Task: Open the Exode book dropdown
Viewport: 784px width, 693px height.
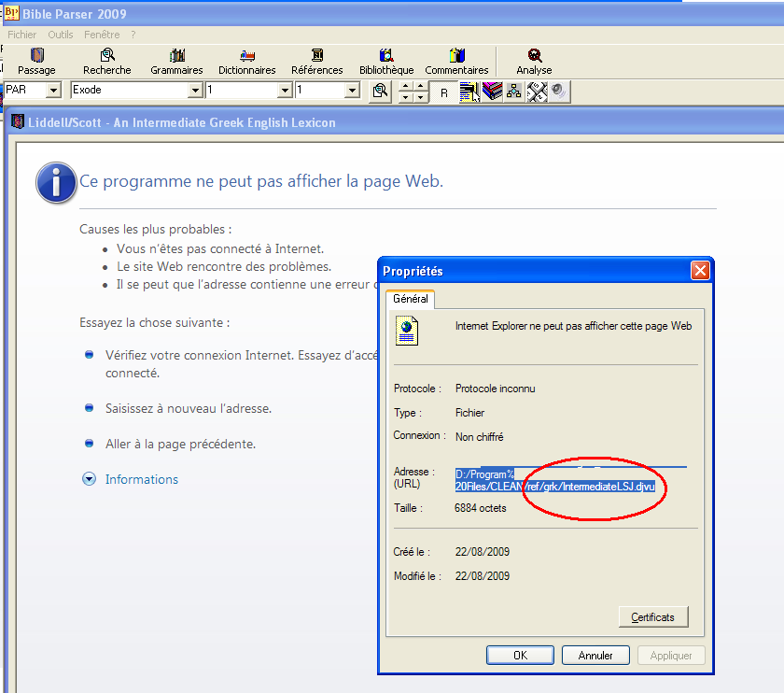Action: 195,91
